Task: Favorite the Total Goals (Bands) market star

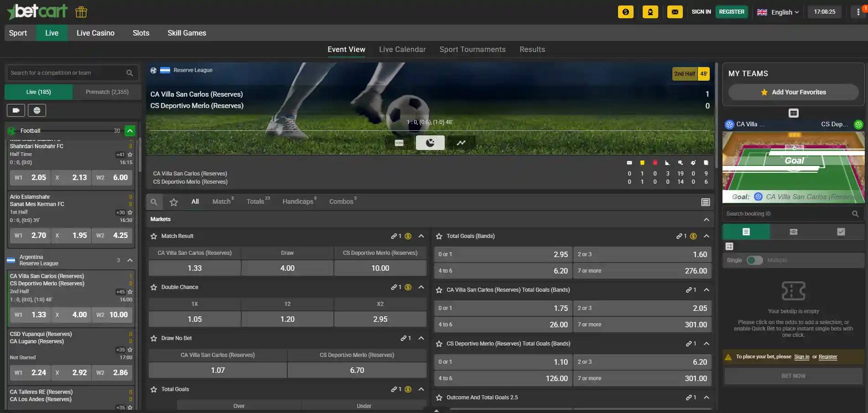Action: [439, 236]
